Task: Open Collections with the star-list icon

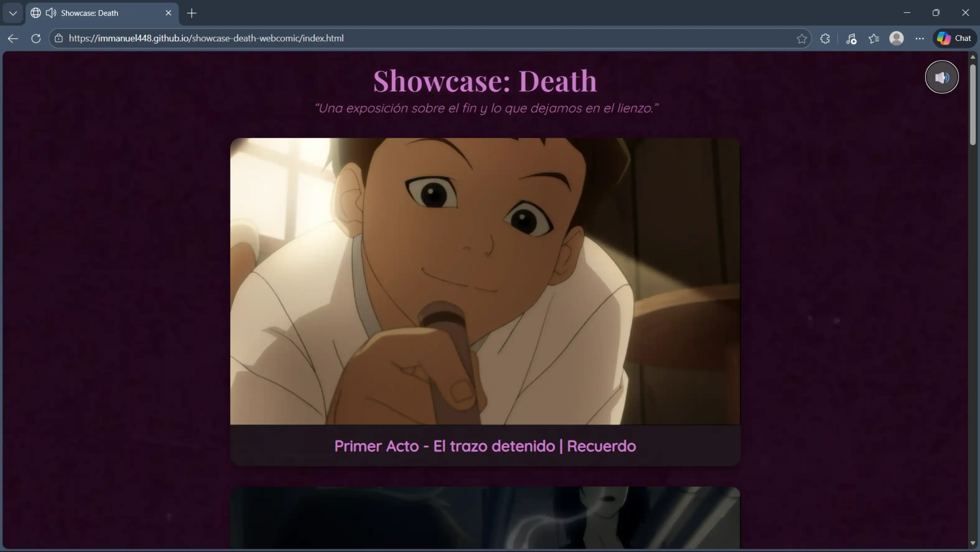Action: [874, 38]
